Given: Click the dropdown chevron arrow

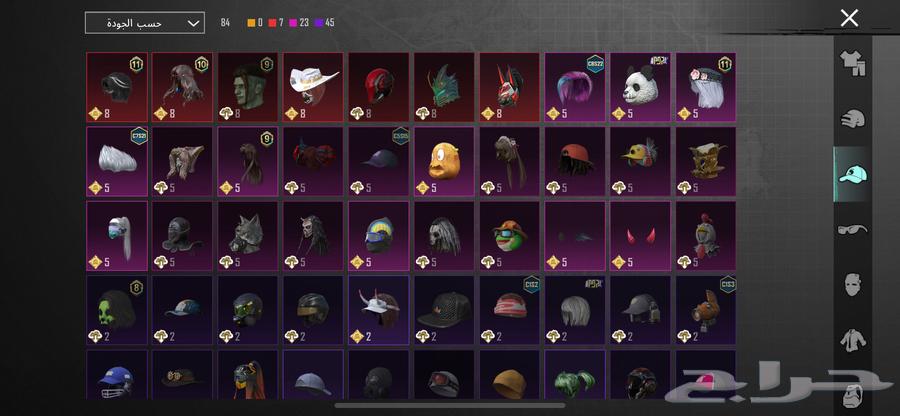Looking at the screenshot, I should coord(194,24).
